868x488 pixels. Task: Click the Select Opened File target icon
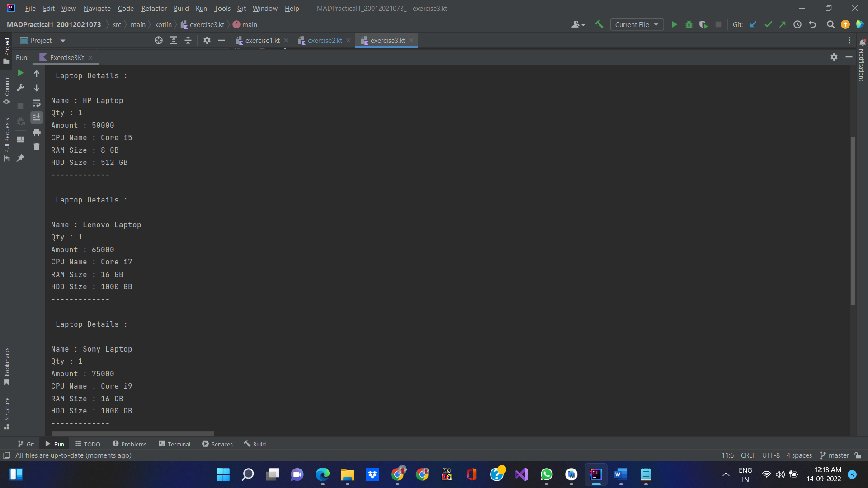click(x=158, y=41)
